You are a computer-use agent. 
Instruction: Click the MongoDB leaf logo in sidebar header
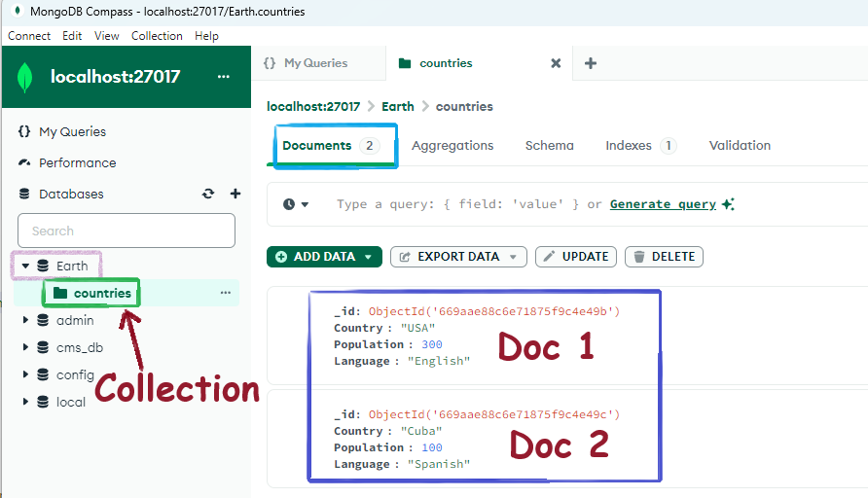point(25,78)
